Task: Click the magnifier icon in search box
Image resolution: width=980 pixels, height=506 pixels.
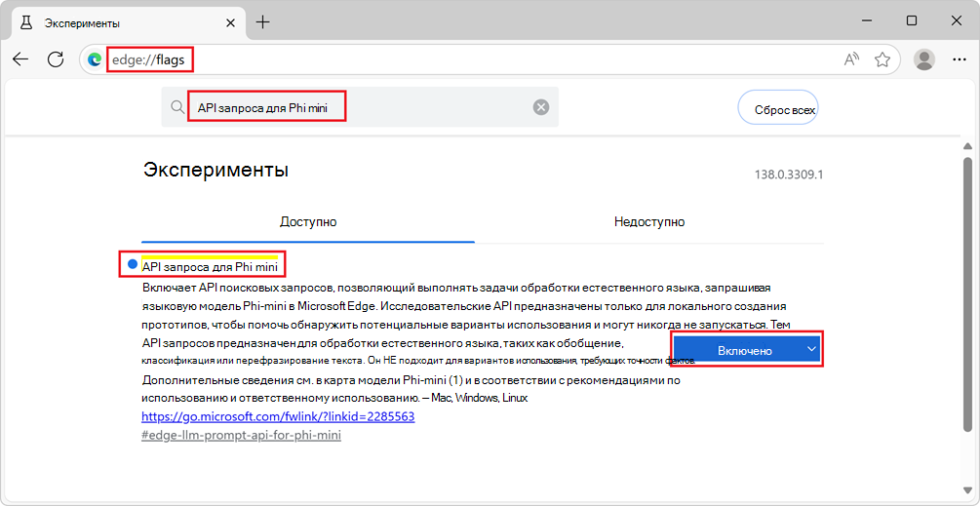Action: click(176, 107)
